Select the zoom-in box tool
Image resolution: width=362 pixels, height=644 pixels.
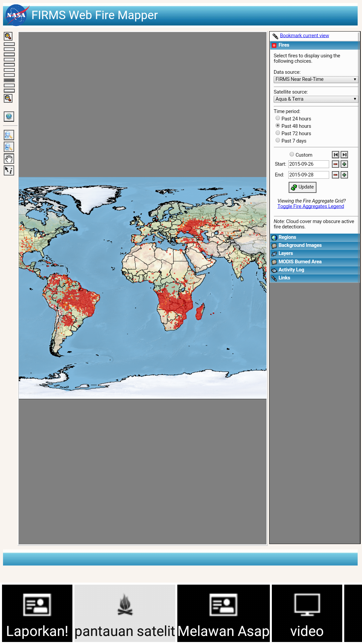9,135
